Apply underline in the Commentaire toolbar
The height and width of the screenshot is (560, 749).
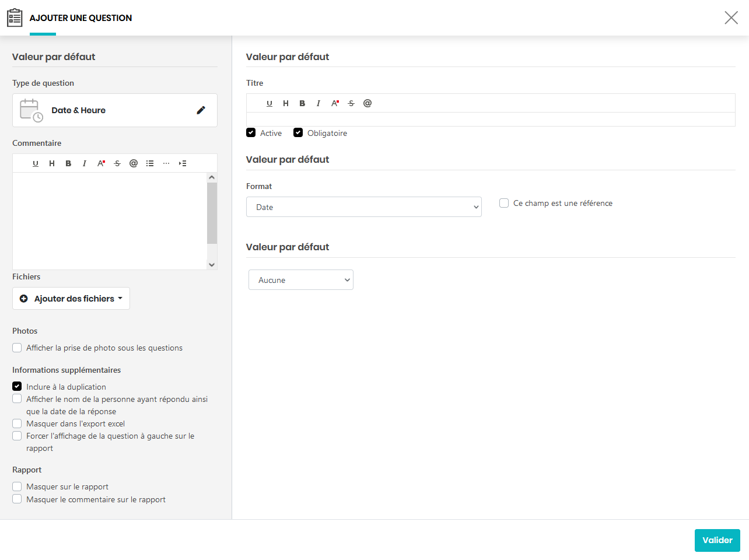(x=36, y=163)
